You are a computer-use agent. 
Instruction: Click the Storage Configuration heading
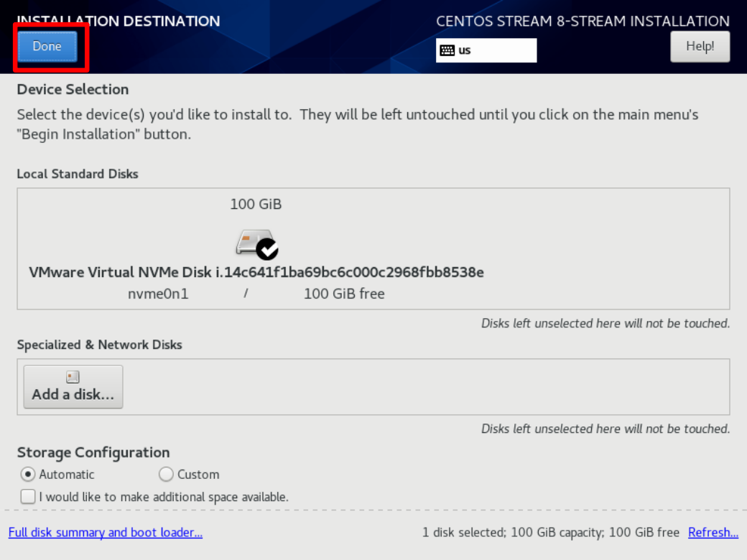93,452
